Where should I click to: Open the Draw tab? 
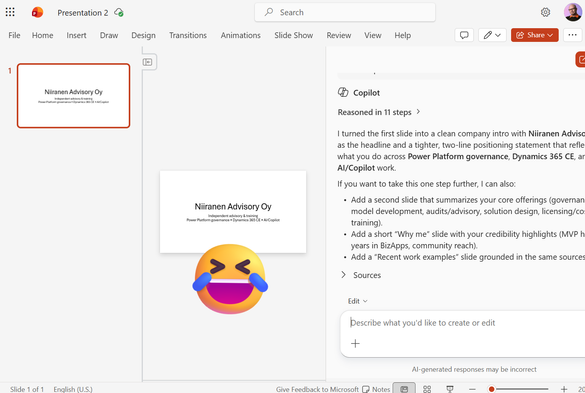pos(109,35)
